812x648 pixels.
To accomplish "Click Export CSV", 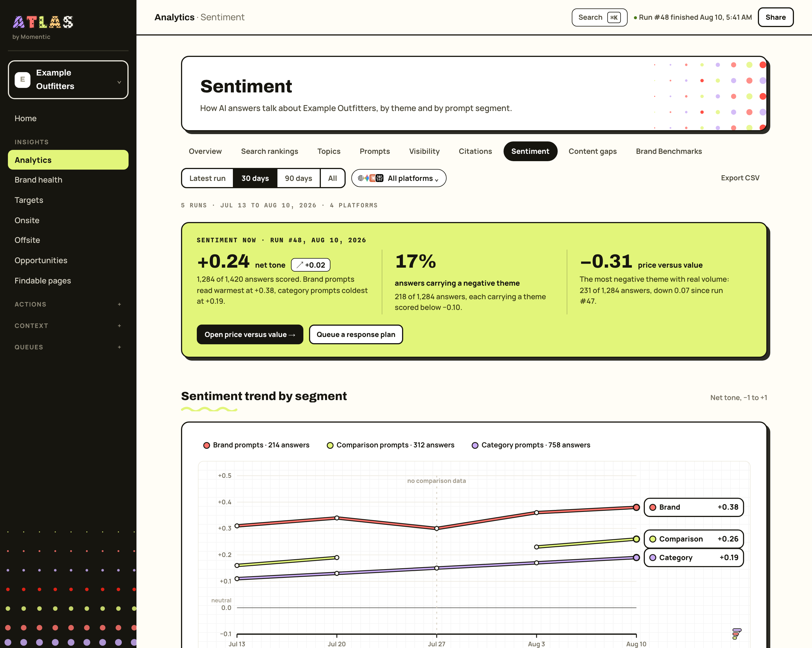I will click(740, 178).
